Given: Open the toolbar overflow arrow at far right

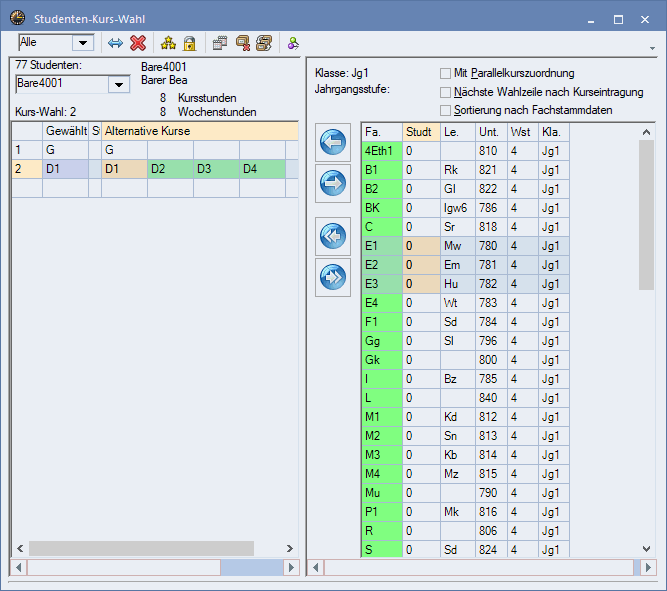Looking at the screenshot, I should (652, 47).
